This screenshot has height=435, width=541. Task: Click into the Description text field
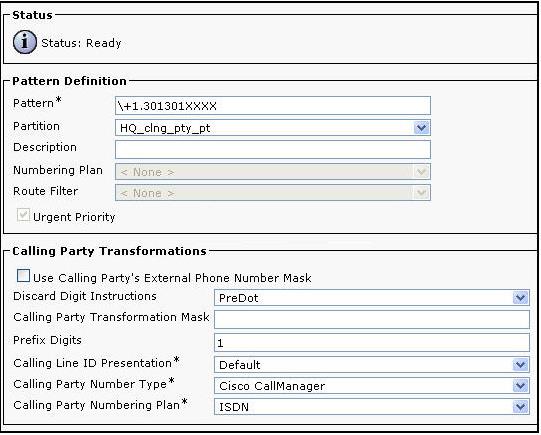[x=273, y=149]
